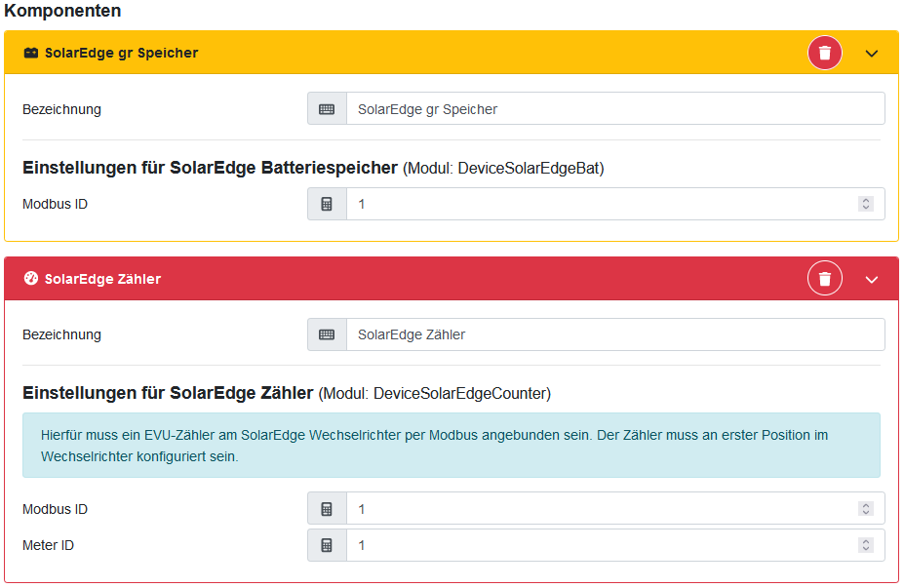Click keyboard icon beside SolarEdge Zähler field

[x=327, y=334]
